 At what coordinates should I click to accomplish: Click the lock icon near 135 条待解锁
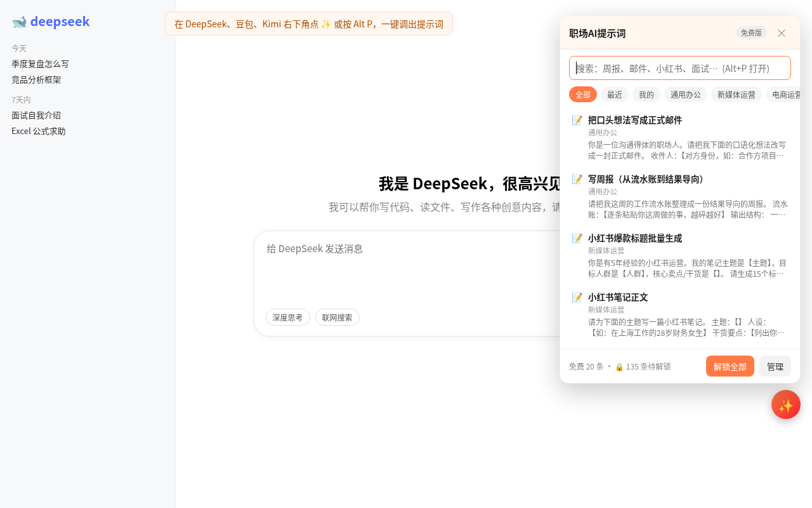pos(619,367)
